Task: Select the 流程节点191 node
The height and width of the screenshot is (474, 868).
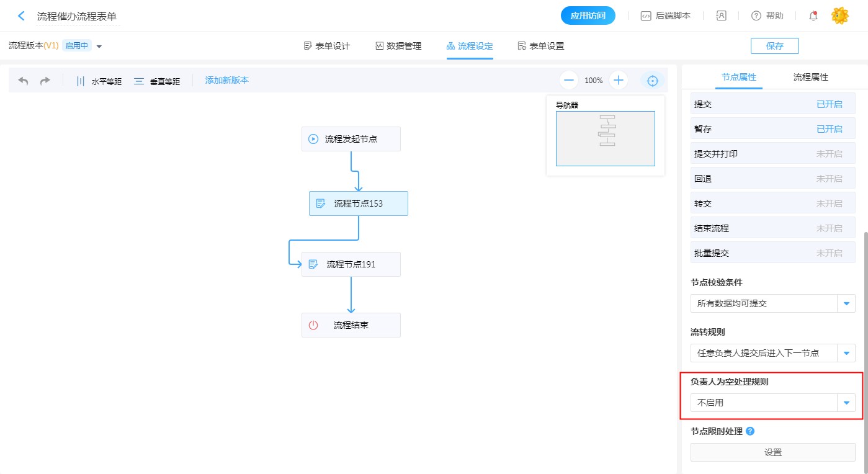Action: 351,264
